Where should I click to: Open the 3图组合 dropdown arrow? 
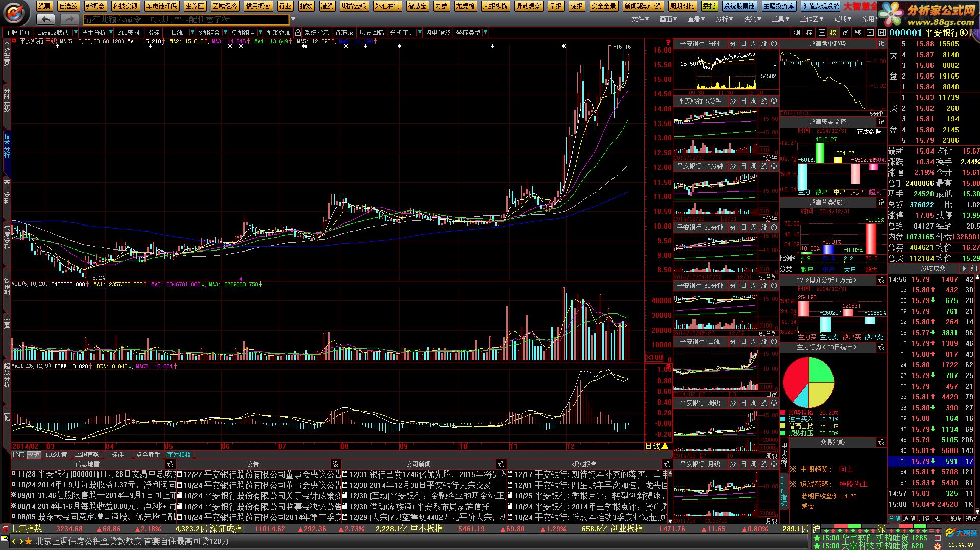225,33
